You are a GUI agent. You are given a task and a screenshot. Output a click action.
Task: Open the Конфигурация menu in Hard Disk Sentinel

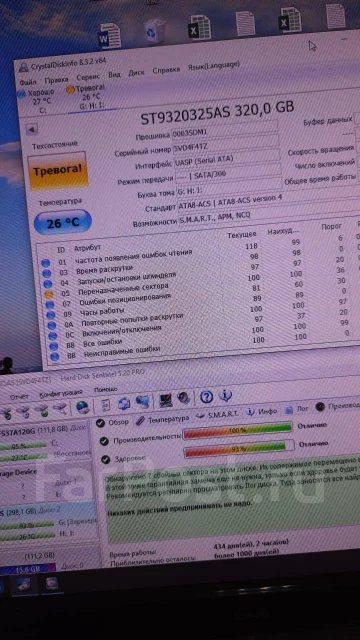pos(61,393)
